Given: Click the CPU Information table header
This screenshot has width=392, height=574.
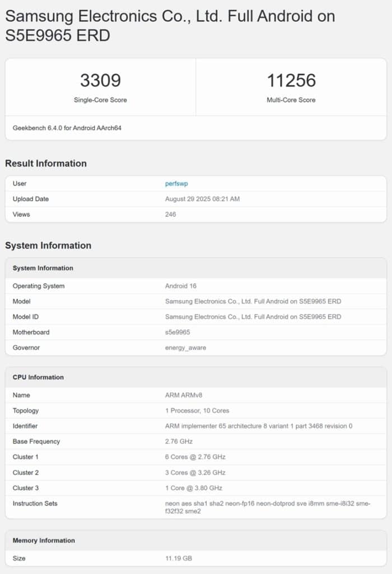Looking at the screenshot, I should point(38,377).
